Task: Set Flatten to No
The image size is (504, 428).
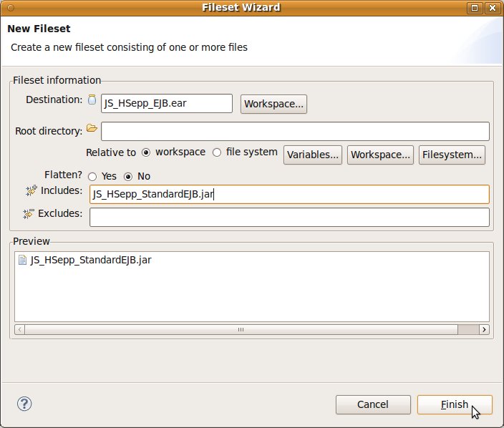Action: (x=129, y=176)
